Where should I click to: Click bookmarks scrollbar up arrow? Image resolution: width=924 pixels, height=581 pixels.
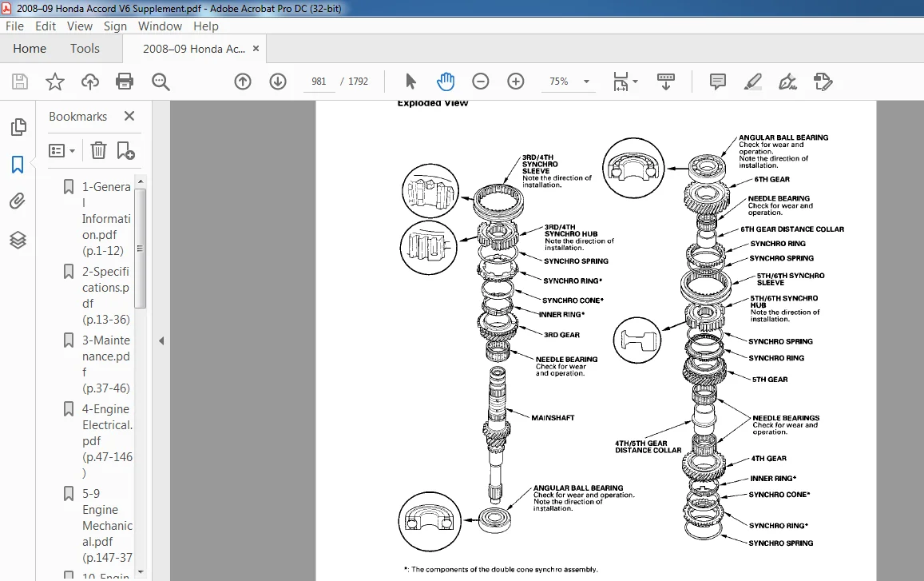[141, 181]
